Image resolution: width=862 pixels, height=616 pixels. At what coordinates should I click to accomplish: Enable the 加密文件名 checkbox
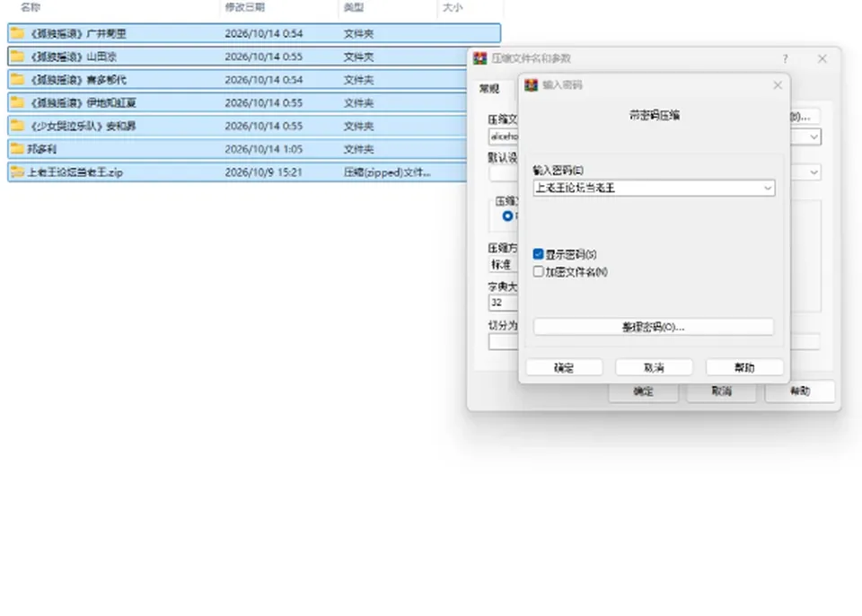pos(538,272)
